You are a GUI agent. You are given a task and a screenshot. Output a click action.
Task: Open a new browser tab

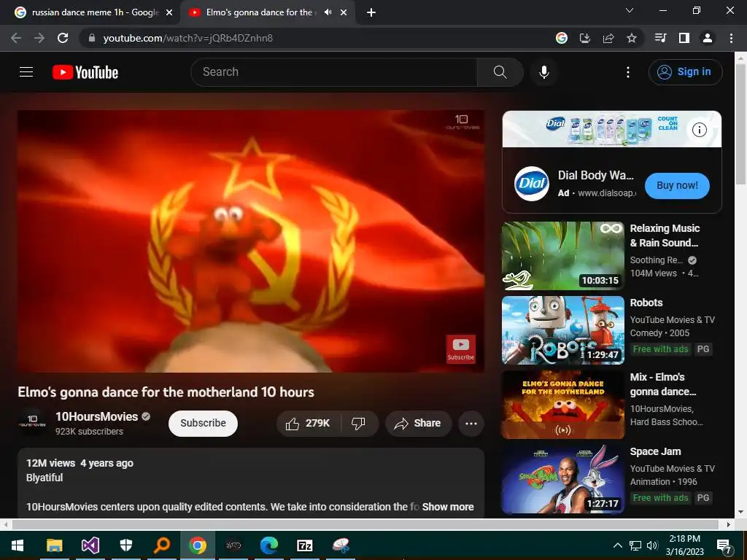tap(371, 13)
